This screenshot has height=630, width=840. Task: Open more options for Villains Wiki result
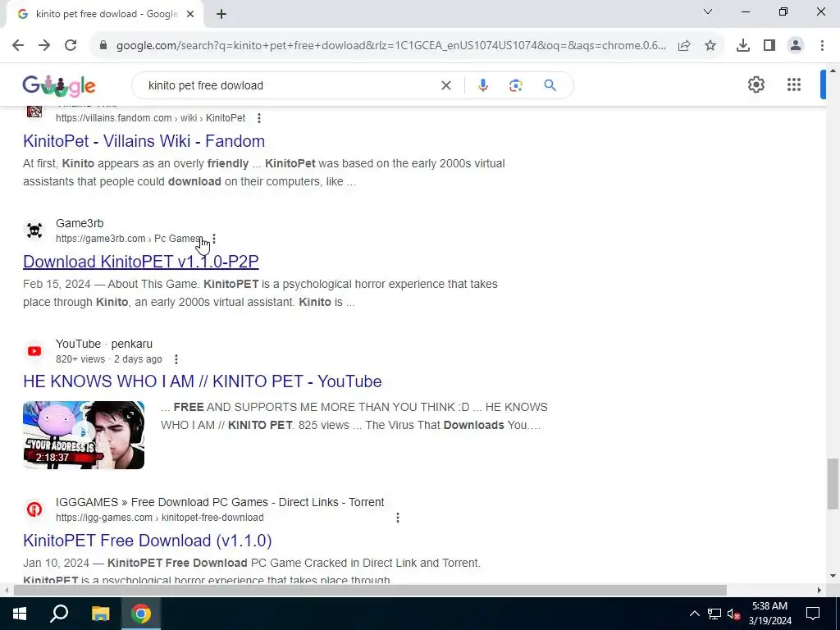259,118
